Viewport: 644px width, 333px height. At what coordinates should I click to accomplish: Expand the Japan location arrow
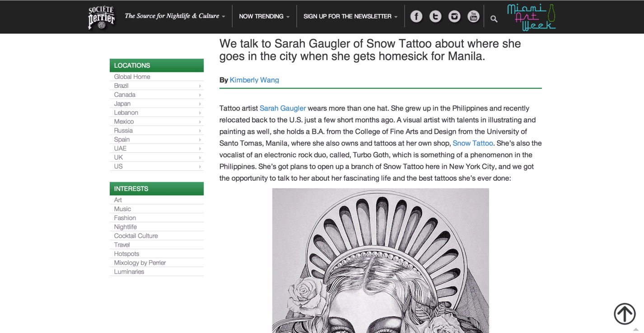pos(200,104)
